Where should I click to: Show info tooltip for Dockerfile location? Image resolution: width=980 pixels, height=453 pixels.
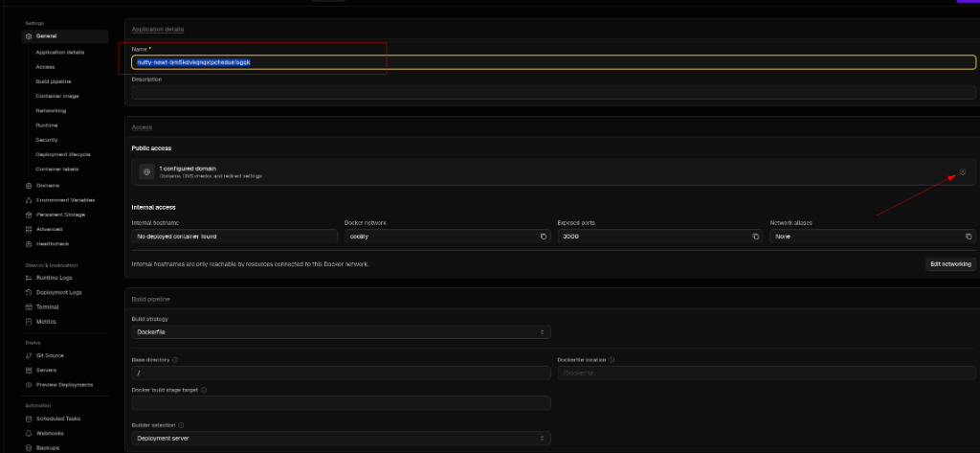(612, 360)
